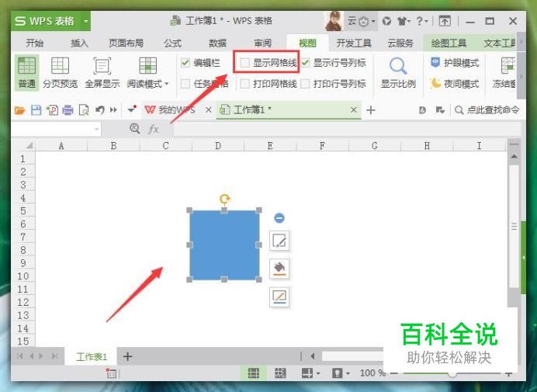This screenshot has height=392, width=537.
Task: Click the open folder icon in quick toolbar
Action: click(20, 110)
